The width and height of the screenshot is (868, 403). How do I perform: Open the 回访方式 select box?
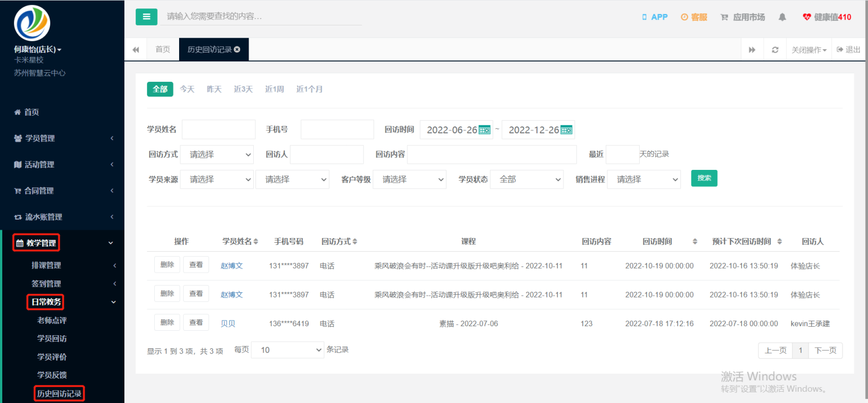pyautogui.click(x=217, y=155)
